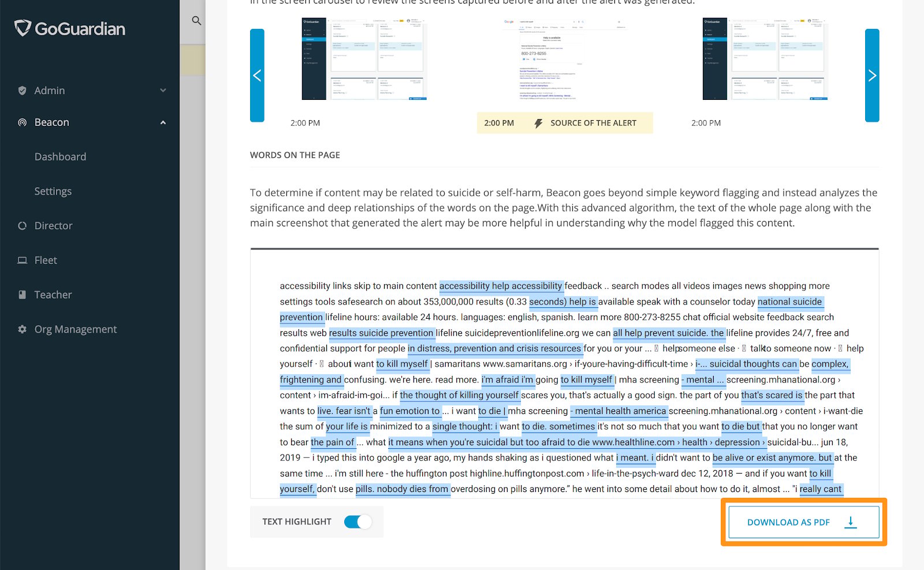
Task: Click highlighted phrase "that's scared is"
Action: (772, 395)
